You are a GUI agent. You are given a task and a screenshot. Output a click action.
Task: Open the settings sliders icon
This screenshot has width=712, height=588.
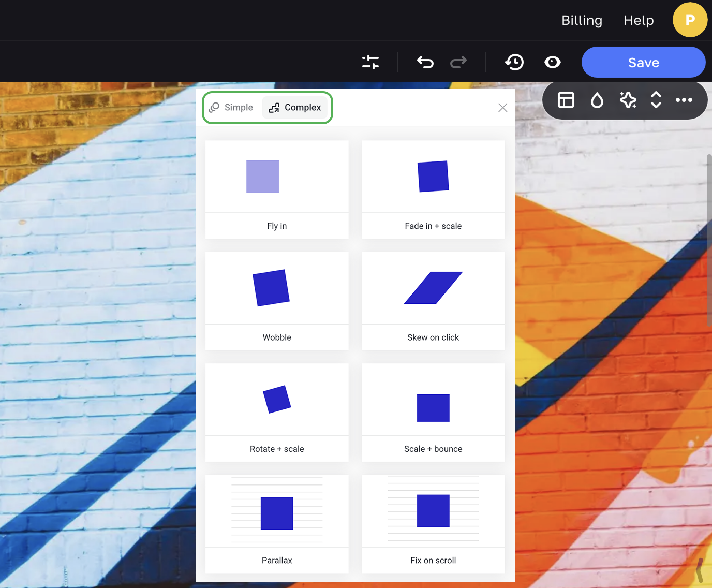pyautogui.click(x=370, y=62)
